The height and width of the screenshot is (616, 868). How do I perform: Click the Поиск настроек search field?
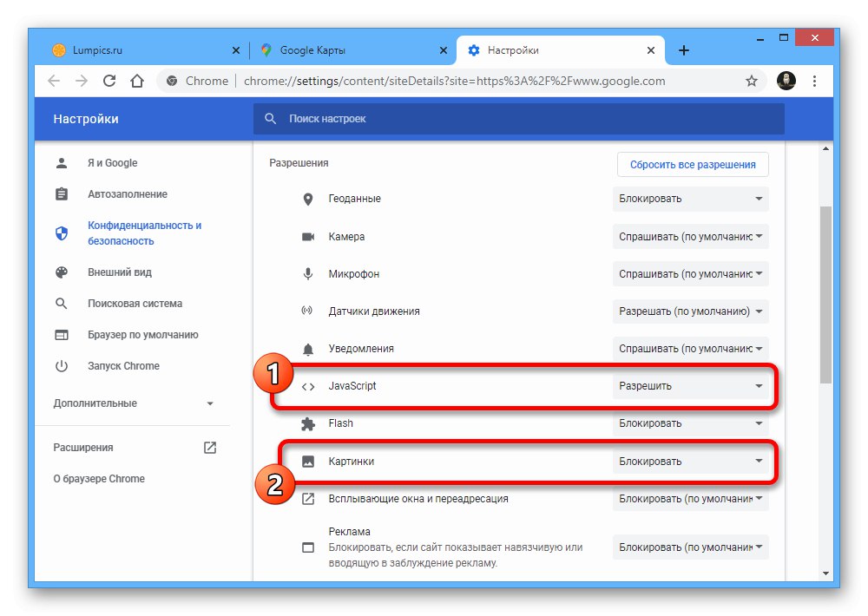click(519, 119)
